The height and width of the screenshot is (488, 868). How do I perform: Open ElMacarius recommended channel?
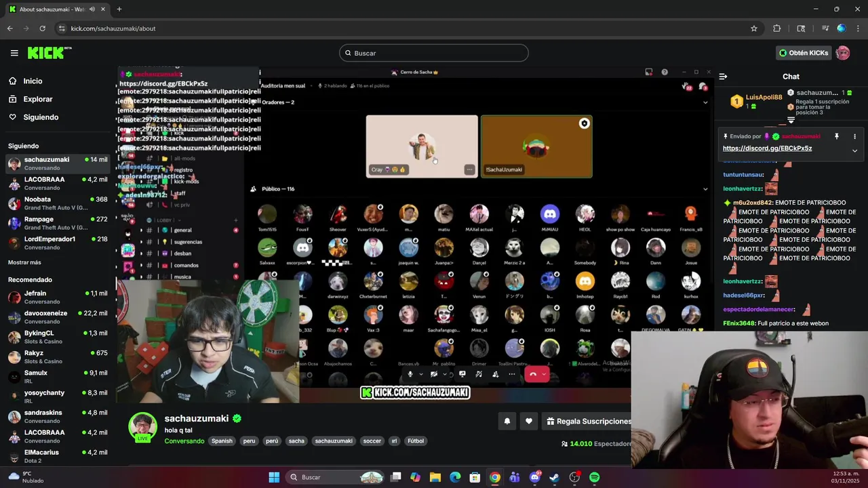coord(58,456)
